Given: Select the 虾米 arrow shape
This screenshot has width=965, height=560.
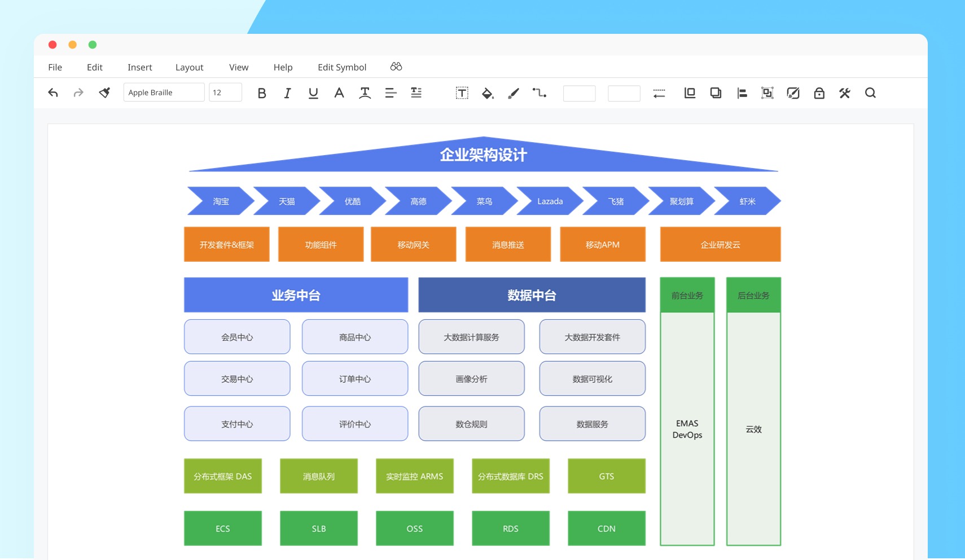Looking at the screenshot, I should (x=748, y=201).
